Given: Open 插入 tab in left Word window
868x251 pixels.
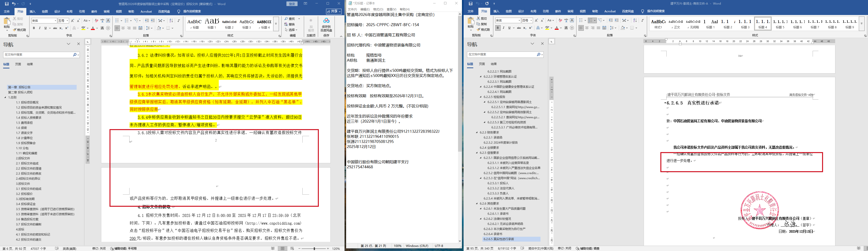Looking at the screenshot, I should click(x=32, y=11).
